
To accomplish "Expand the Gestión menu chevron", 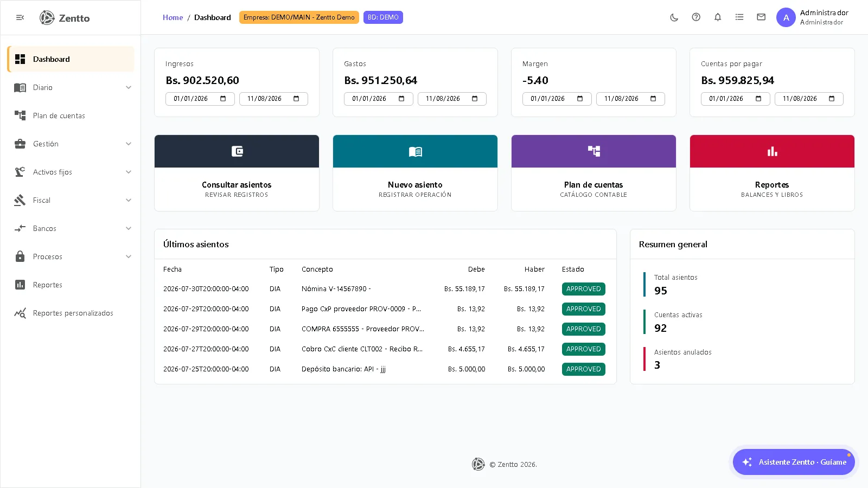I will (x=129, y=144).
